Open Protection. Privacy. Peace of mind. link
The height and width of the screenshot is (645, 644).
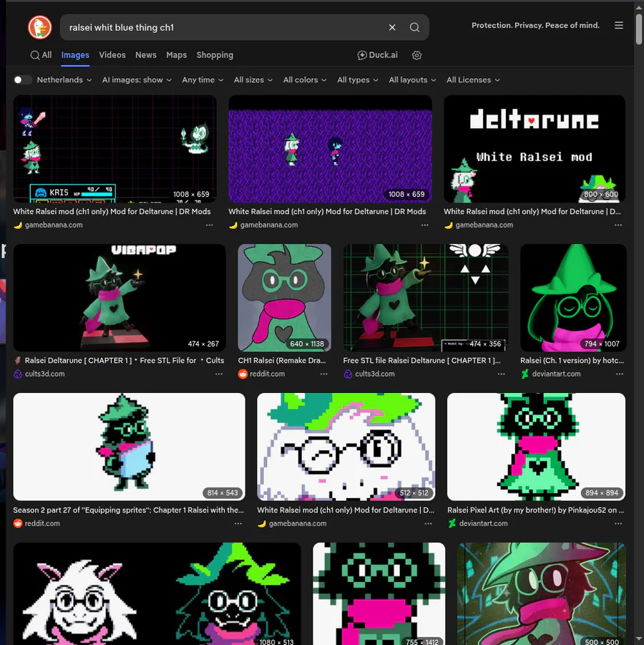535,26
